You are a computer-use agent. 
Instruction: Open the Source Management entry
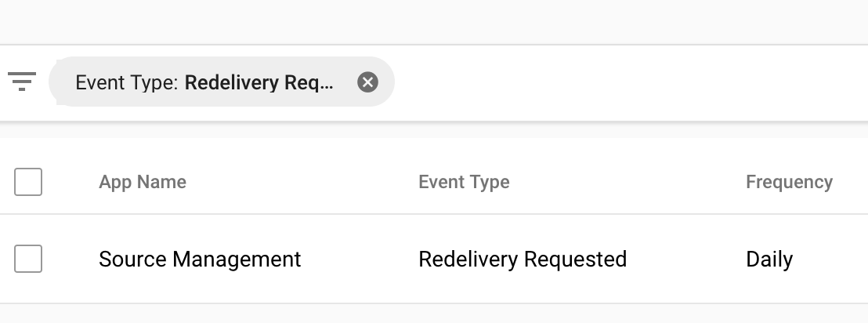click(200, 259)
